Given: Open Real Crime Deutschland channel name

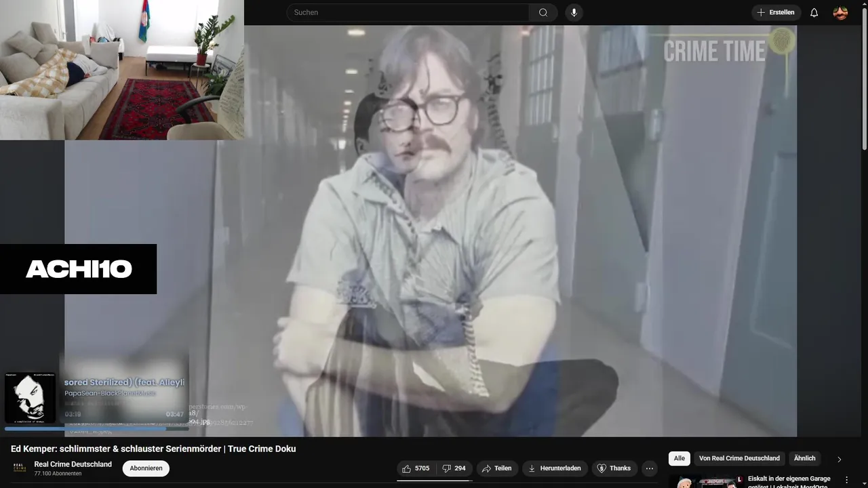Looking at the screenshot, I should (x=73, y=464).
